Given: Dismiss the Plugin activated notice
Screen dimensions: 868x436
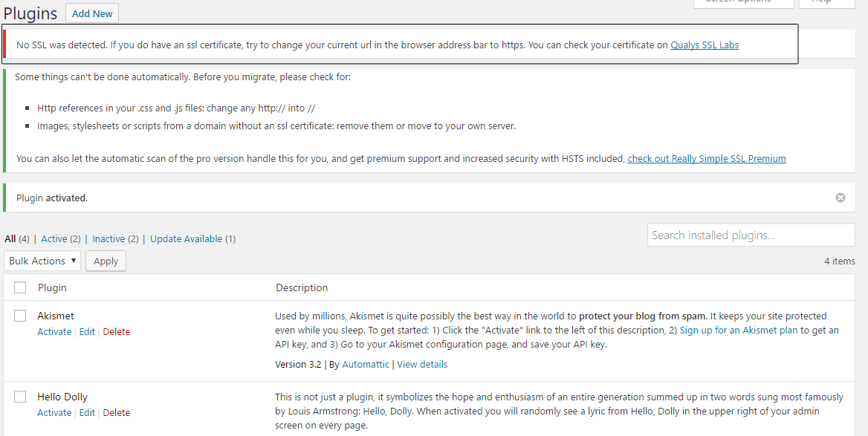Looking at the screenshot, I should [x=841, y=198].
